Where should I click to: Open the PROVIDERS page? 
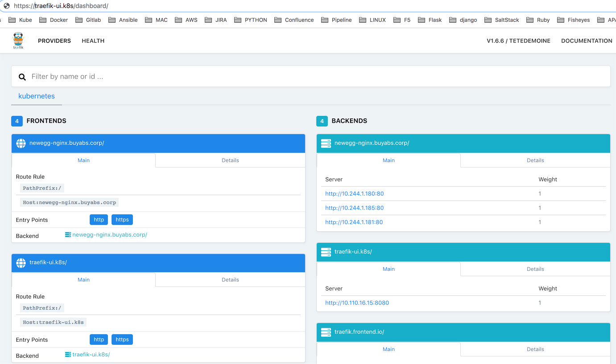(54, 41)
